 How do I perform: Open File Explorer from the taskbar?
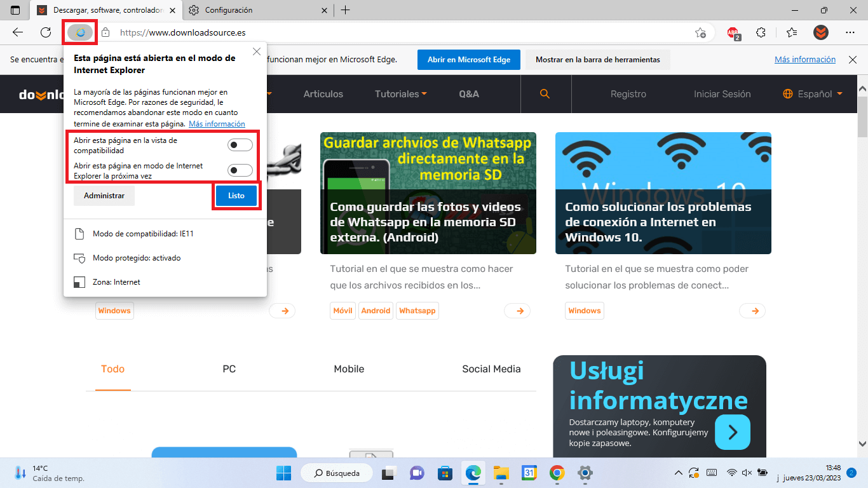(x=501, y=473)
